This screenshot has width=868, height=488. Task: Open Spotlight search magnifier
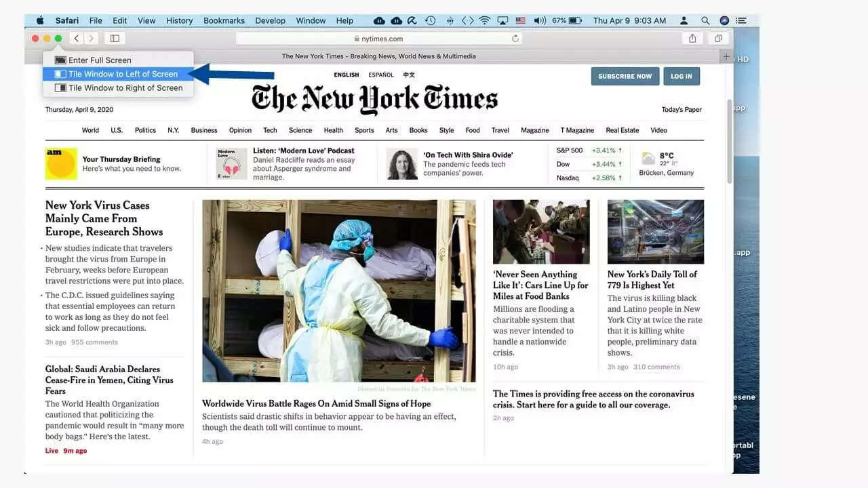coord(705,20)
